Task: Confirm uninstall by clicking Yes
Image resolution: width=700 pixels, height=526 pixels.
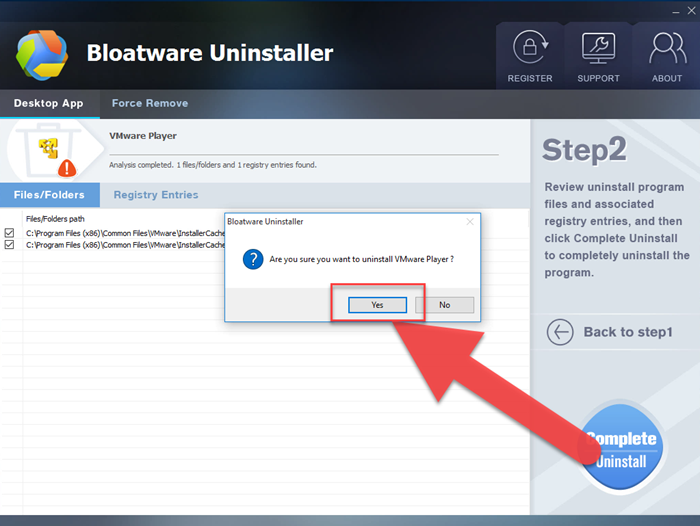Action: [377, 305]
